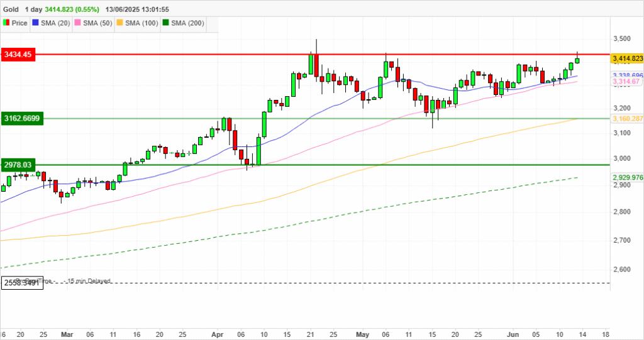Click the 3,500 price axis label
The image size is (644, 340).
[622, 38]
